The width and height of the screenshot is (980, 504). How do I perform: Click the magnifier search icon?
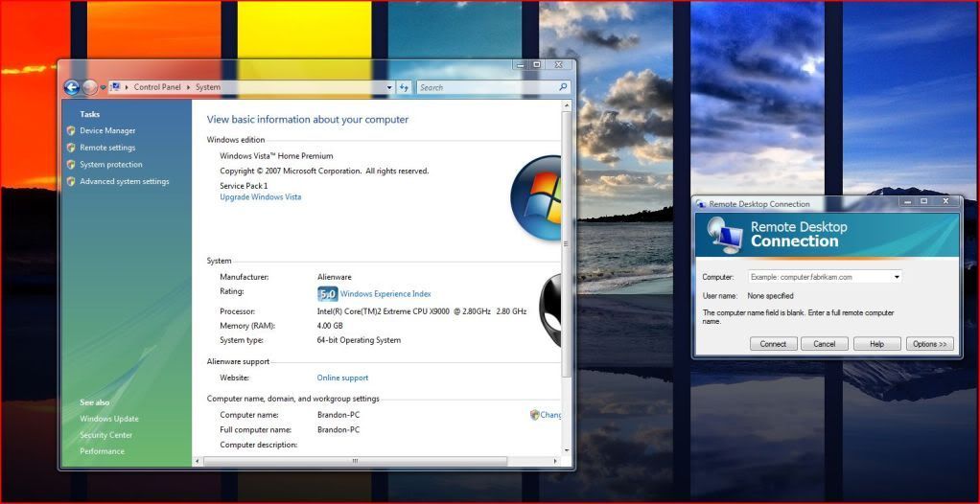click(564, 87)
